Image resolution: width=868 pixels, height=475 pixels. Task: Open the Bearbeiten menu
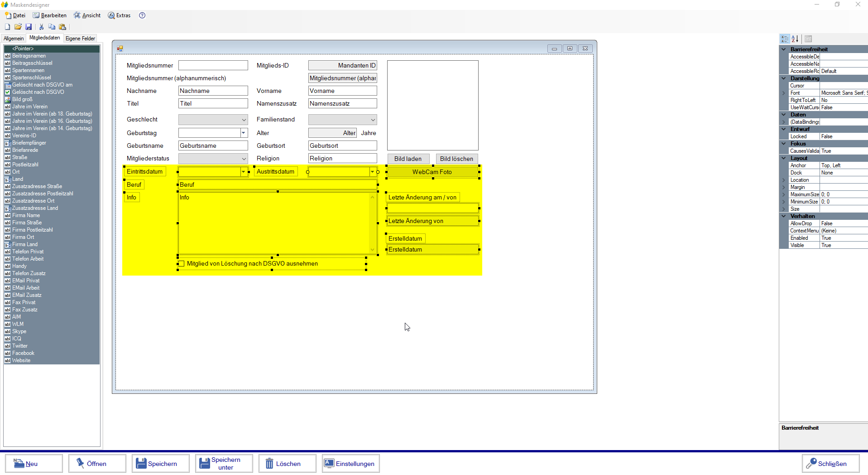pos(50,15)
